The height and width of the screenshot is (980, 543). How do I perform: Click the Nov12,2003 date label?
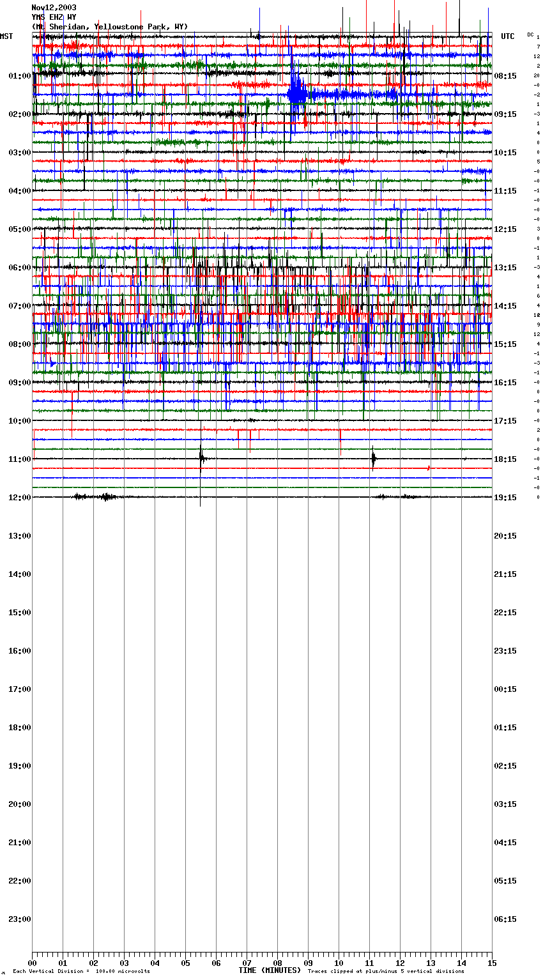pos(54,8)
